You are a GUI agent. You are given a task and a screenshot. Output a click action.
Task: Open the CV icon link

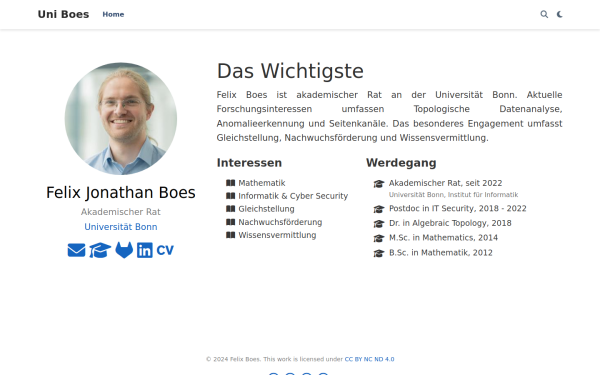pyautogui.click(x=165, y=250)
